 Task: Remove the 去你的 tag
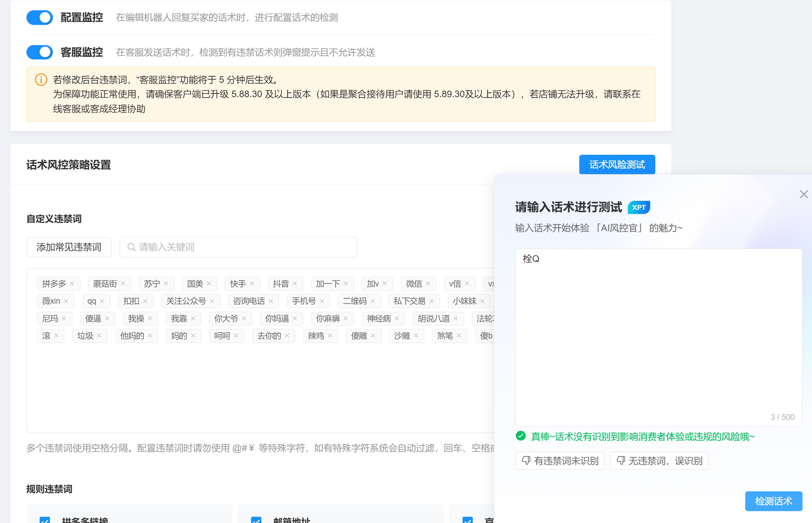tap(287, 336)
